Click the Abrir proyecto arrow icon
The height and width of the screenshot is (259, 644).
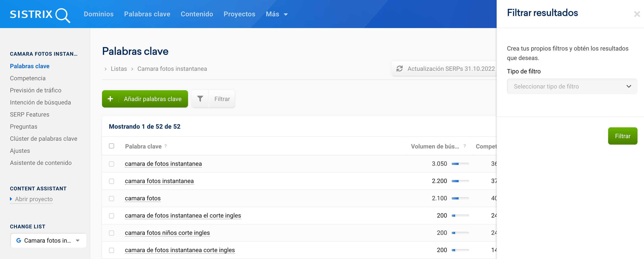(x=11, y=199)
